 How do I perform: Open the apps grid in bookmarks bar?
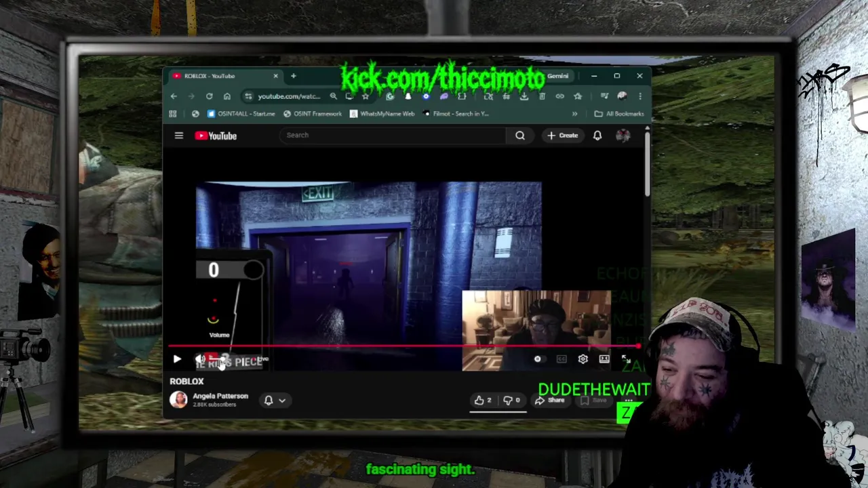point(173,114)
